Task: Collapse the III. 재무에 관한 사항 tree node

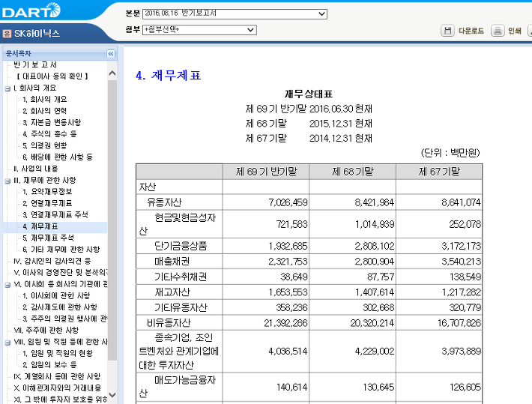Action: (7, 181)
